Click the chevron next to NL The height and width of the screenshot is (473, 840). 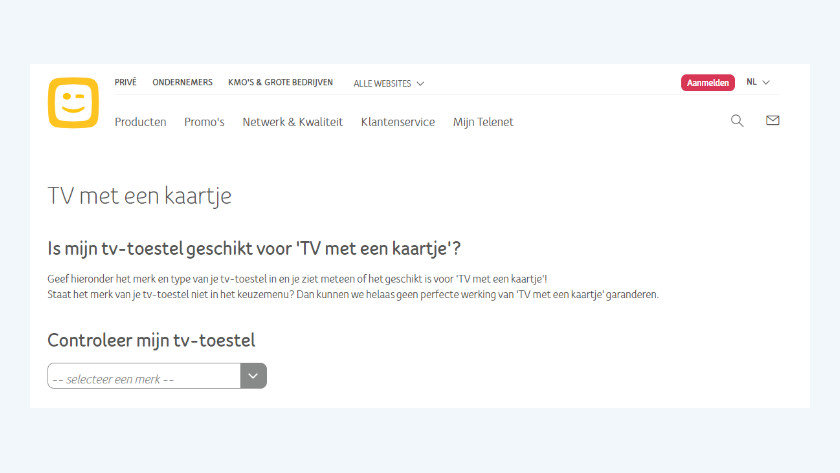766,83
